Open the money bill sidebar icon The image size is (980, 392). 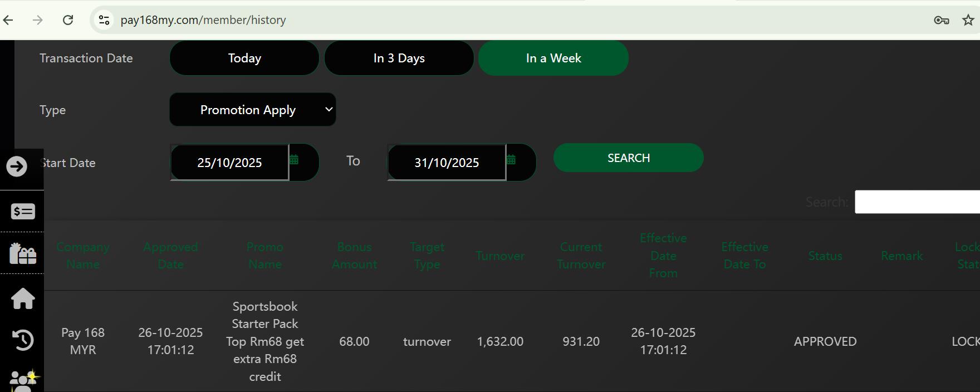pos(23,211)
